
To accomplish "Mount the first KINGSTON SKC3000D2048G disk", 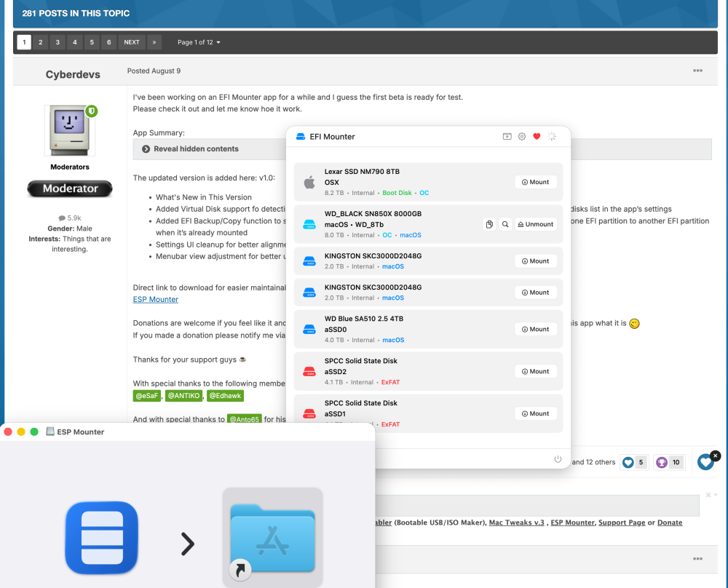I will tap(536, 261).
